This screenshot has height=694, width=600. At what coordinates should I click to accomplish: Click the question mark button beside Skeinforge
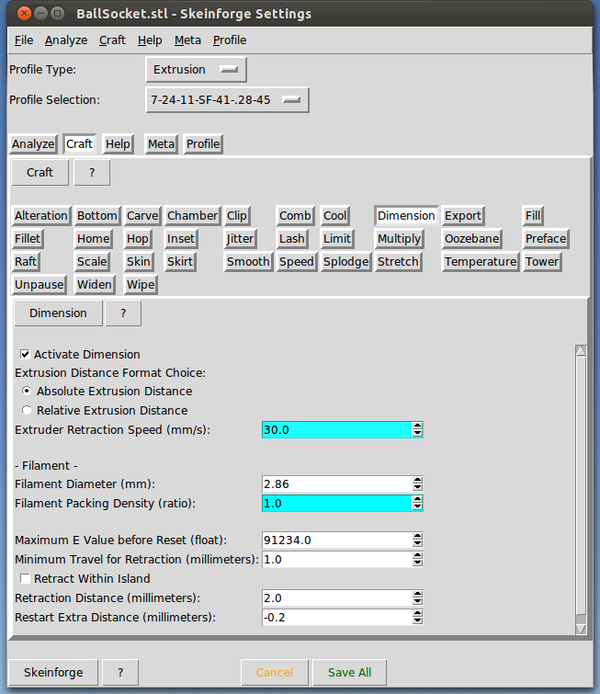pyautogui.click(x=119, y=672)
